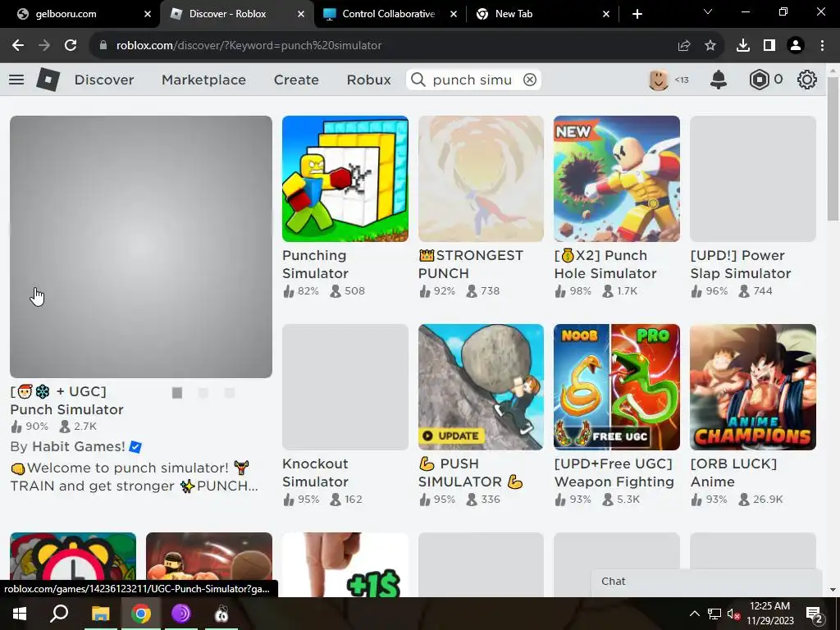
Task: Open Windows taskbar search
Action: 59,614
